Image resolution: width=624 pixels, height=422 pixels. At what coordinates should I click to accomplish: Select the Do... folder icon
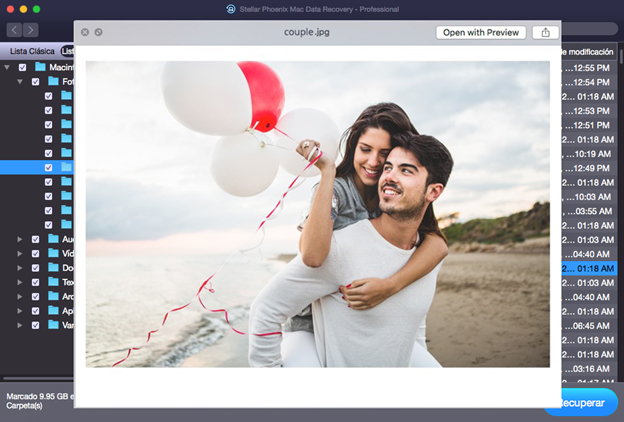point(53,268)
